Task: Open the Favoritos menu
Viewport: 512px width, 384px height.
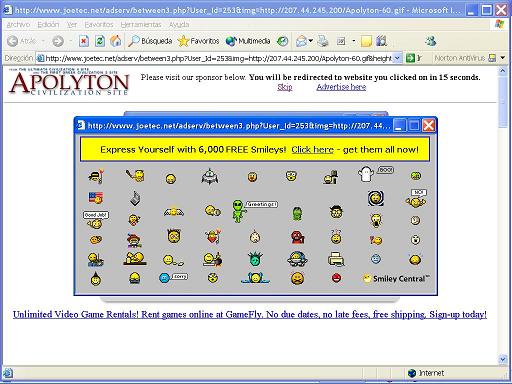Action: [x=99, y=25]
